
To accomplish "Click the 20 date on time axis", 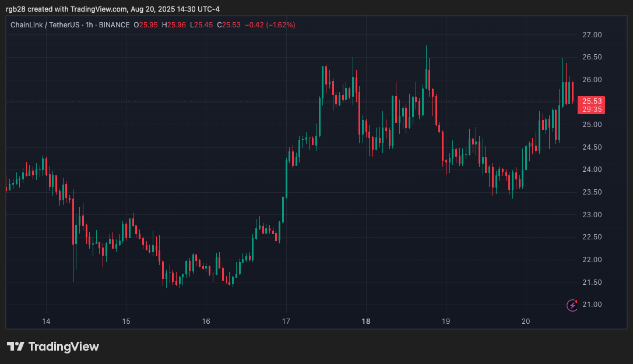I will 525,321.
